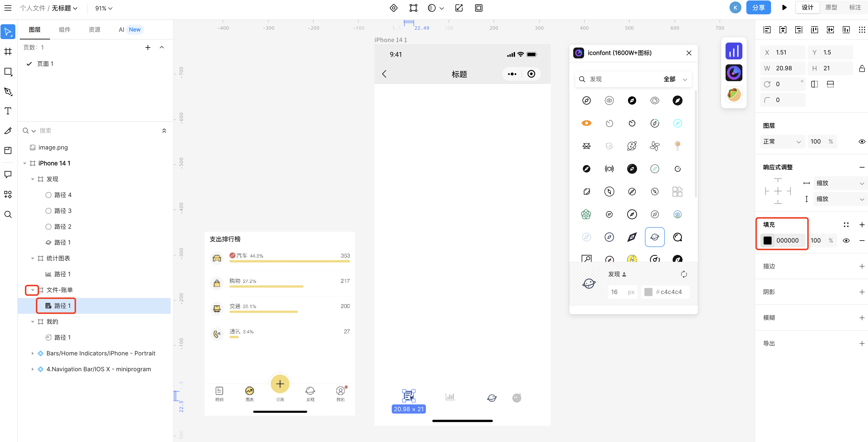
Task: Open the chart plugin with blue bars icon
Action: 733,51
